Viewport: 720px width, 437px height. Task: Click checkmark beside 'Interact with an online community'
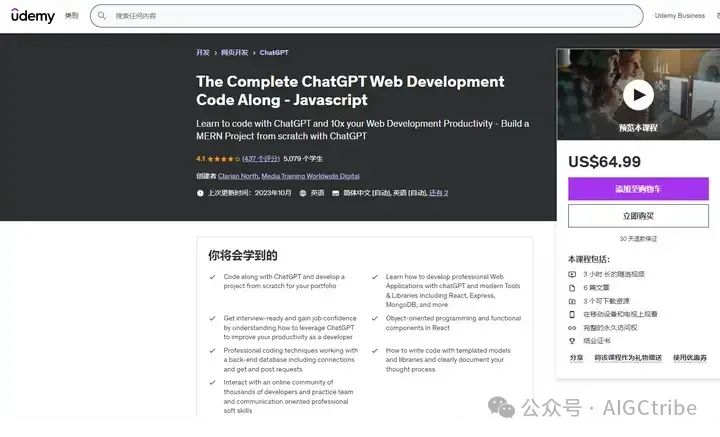click(213, 382)
